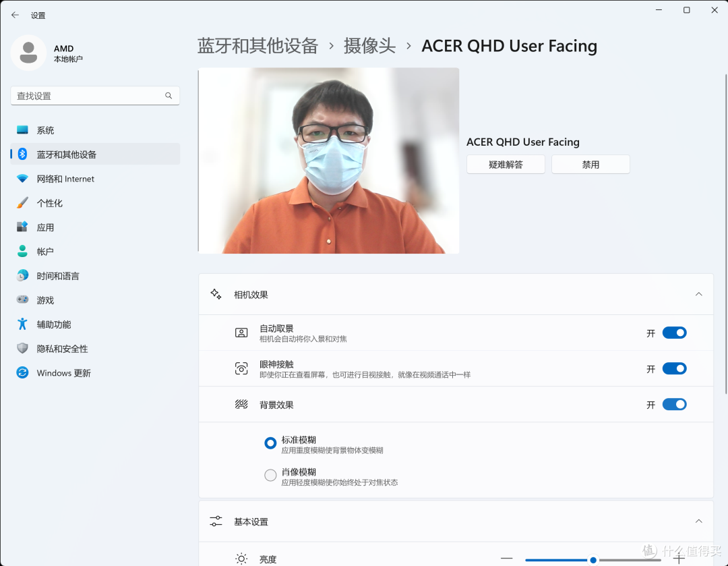Screen dimensions: 728x566
Task: Click the 辅助功能 accessibility figure icon
Action: click(22, 324)
